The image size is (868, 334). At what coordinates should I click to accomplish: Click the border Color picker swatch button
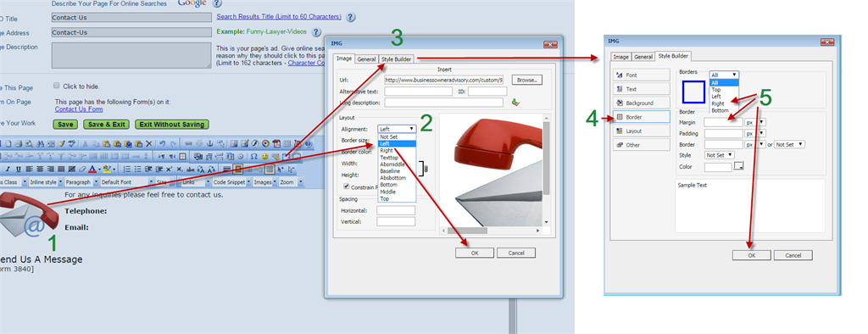click(x=738, y=165)
